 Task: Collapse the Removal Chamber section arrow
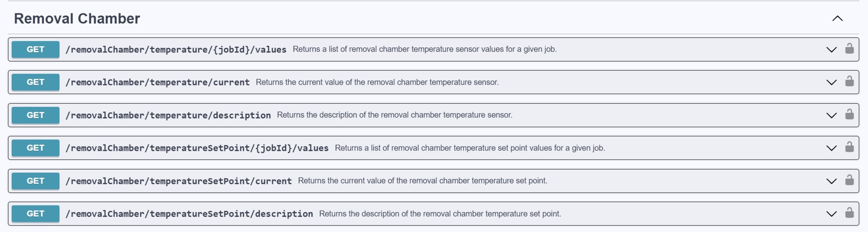pos(837,19)
